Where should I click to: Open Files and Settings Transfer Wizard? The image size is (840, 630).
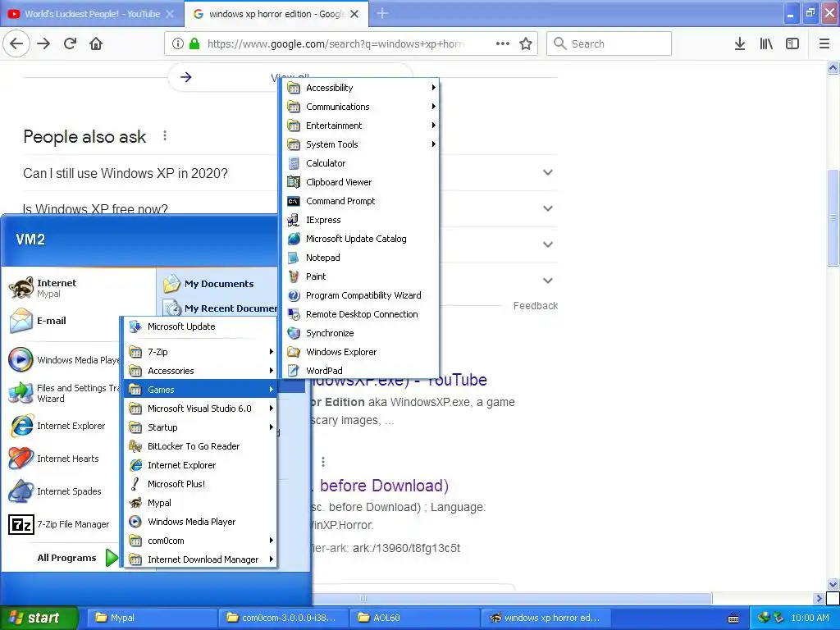coord(62,393)
